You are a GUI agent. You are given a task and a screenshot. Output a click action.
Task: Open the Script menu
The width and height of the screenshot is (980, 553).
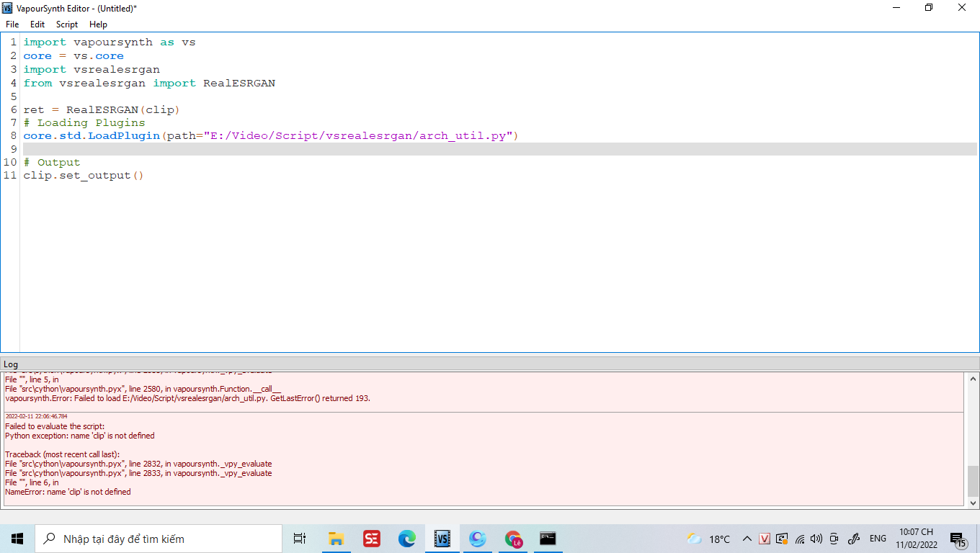67,24
